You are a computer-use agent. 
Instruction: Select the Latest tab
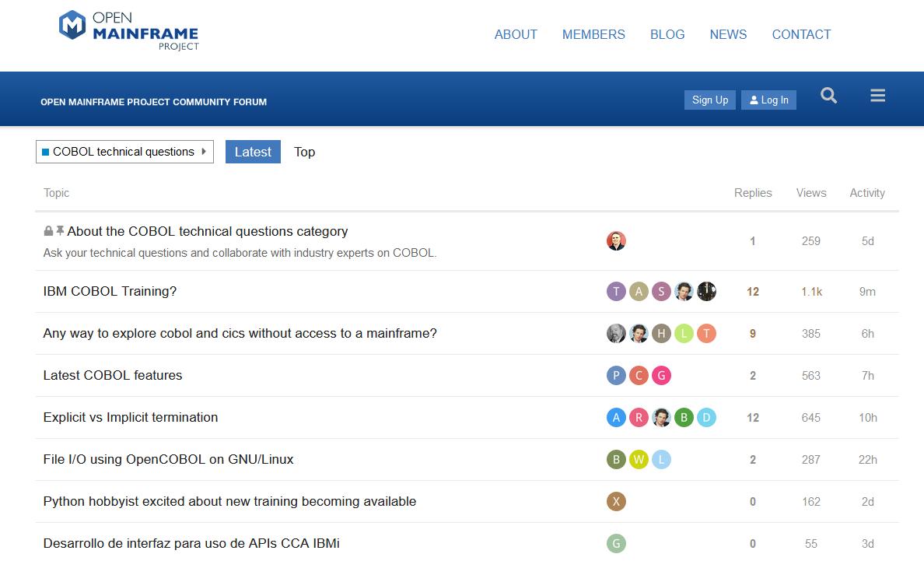tap(253, 152)
